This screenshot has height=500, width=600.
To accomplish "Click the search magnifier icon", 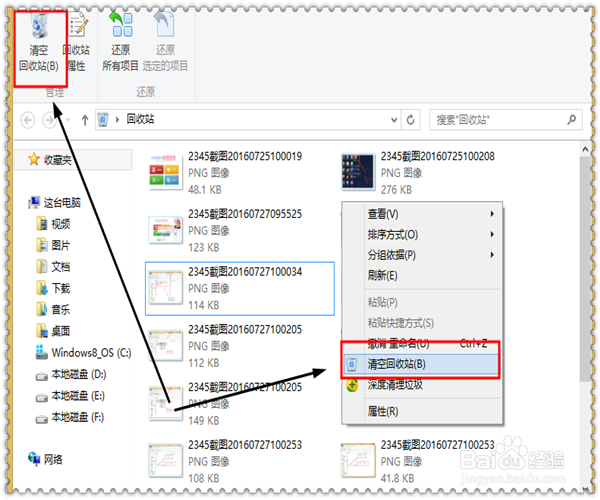I will coord(572,120).
